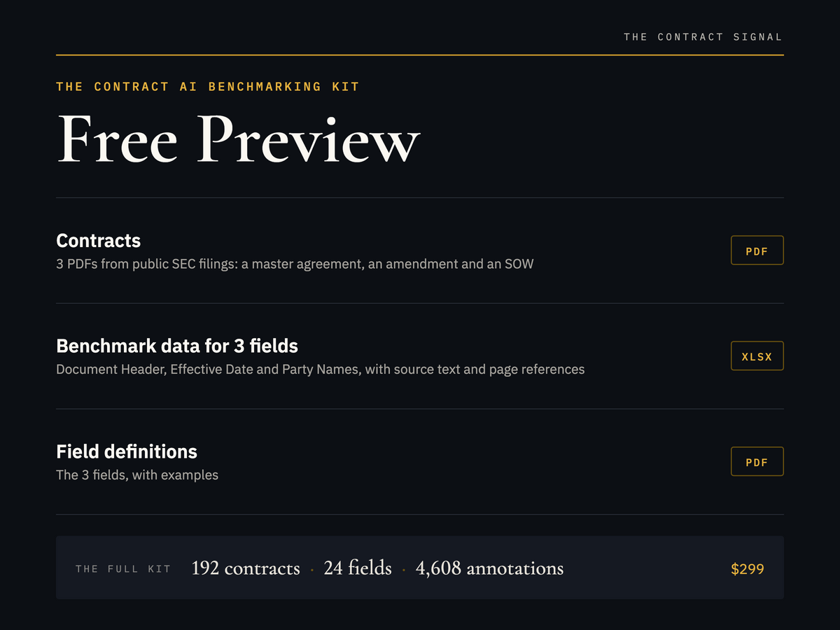Click the Free Preview title
The height and width of the screenshot is (630, 840).
[238, 139]
